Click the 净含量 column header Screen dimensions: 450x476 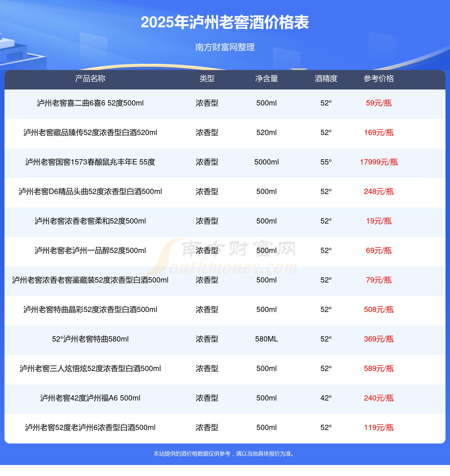(266, 78)
